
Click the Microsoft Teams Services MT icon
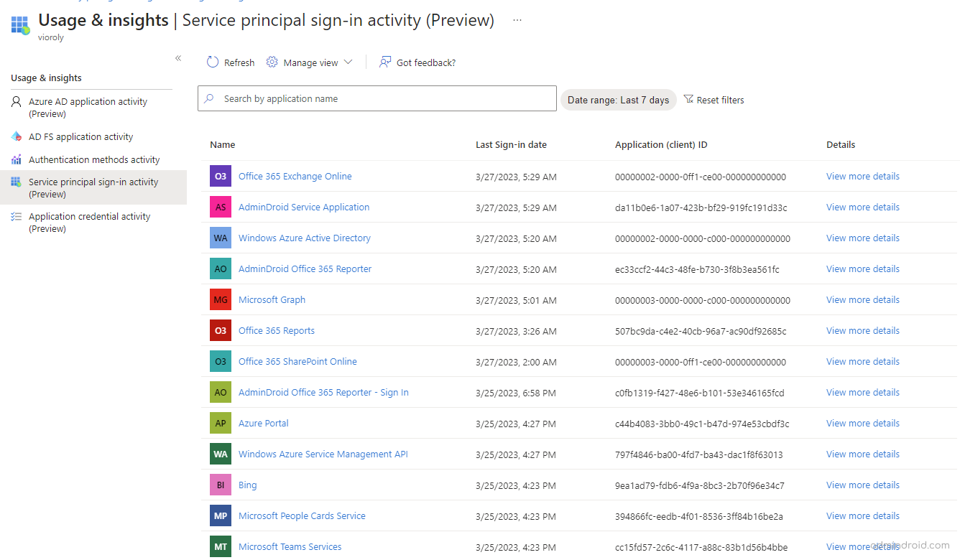tap(221, 546)
